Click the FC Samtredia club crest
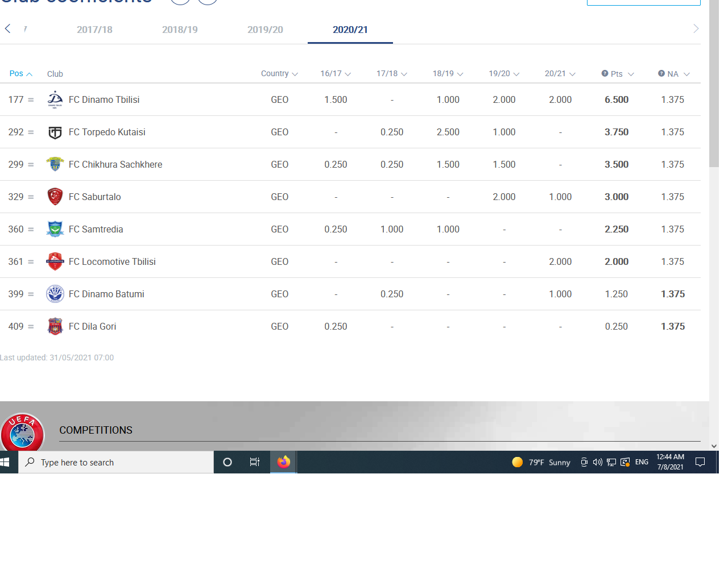 (55, 229)
